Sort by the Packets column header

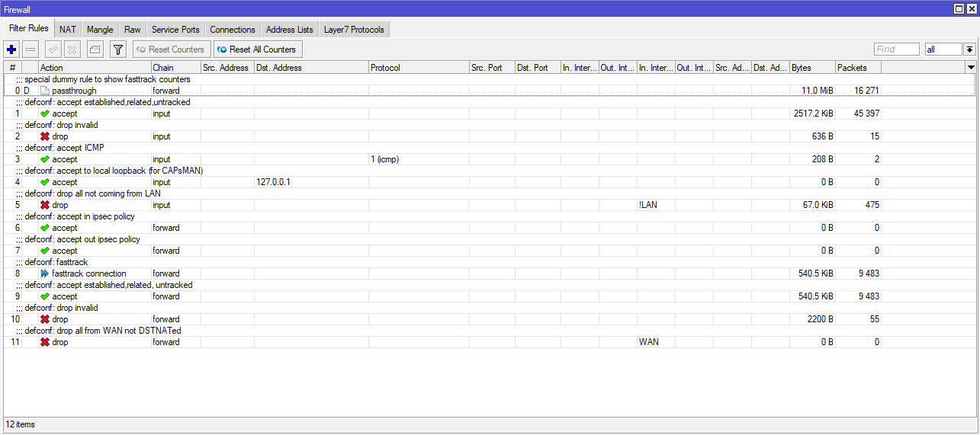click(x=858, y=68)
